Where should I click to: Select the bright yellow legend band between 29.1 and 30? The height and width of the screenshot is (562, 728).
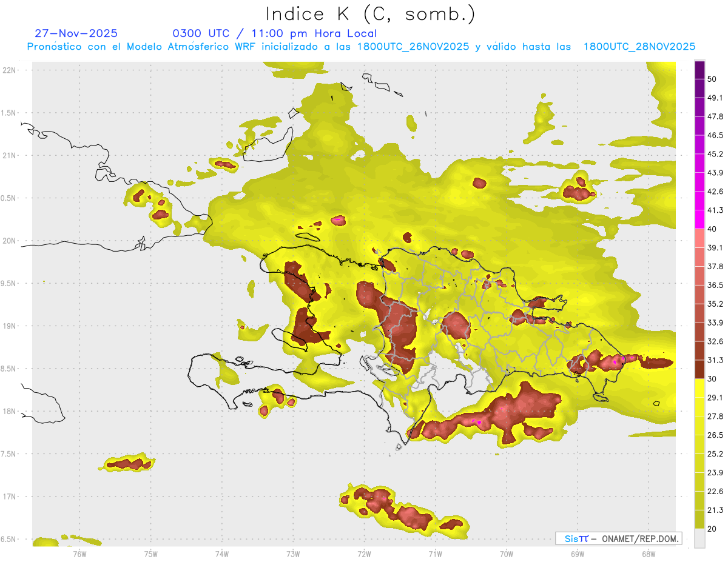(x=699, y=388)
